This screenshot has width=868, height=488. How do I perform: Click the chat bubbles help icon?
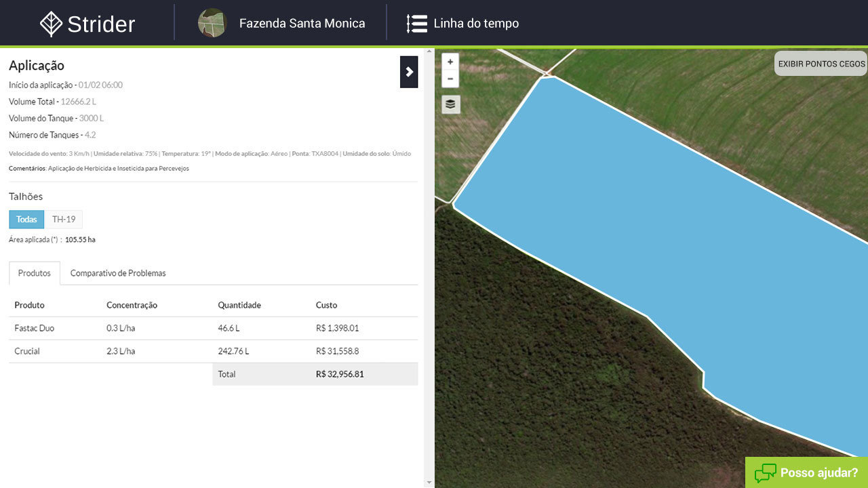coord(765,473)
